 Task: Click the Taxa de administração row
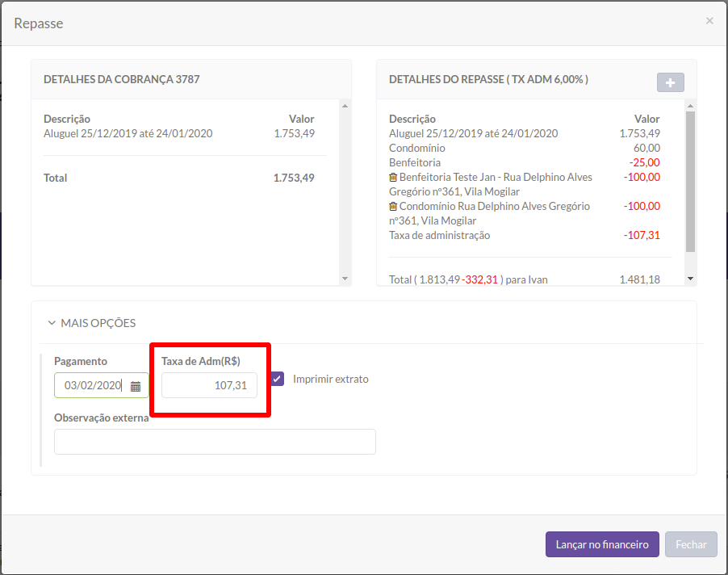[x=524, y=236]
